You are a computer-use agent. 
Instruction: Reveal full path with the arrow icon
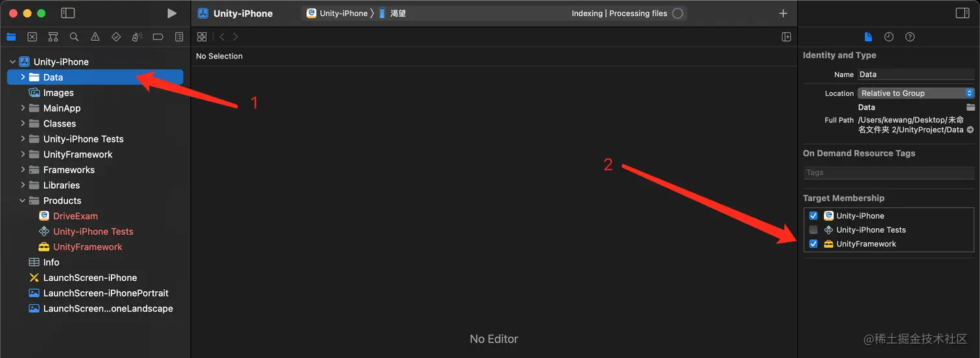[x=970, y=130]
